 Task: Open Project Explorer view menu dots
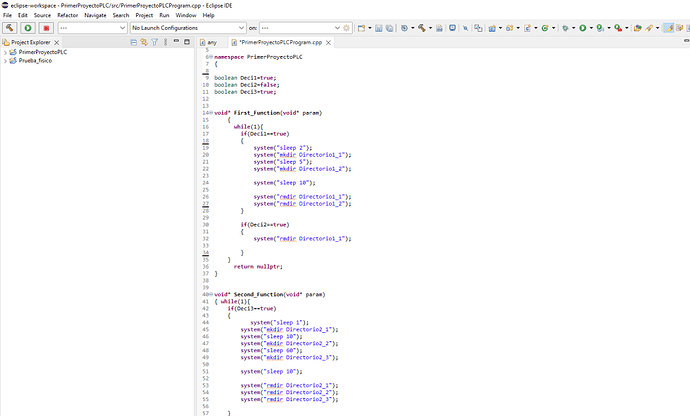166,43
